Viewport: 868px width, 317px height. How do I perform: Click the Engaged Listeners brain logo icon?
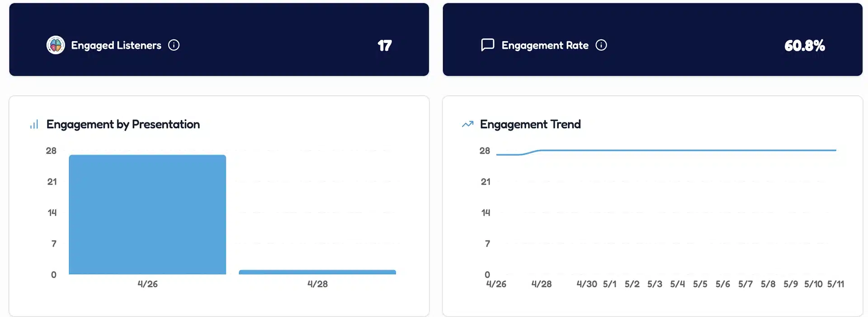point(56,45)
